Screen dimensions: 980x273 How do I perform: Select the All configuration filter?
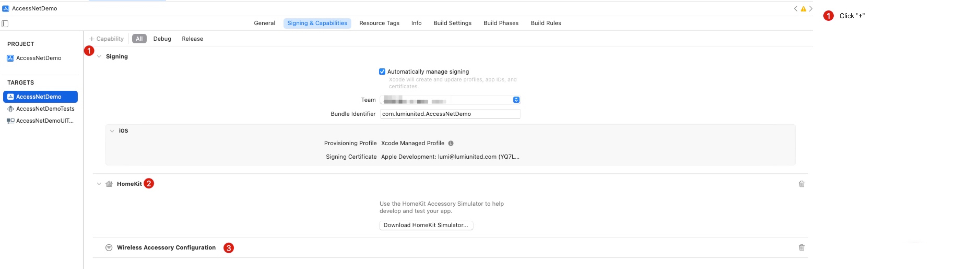pyautogui.click(x=139, y=39)
